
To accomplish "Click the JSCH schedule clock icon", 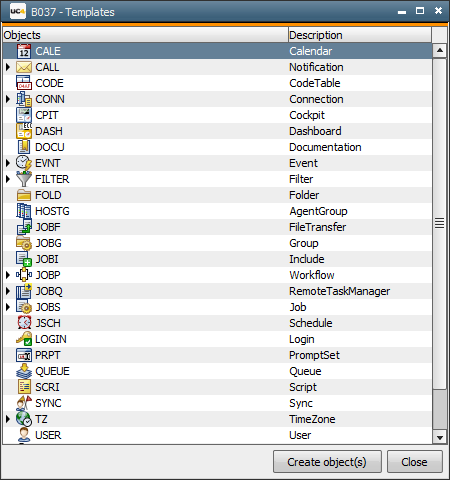I will tap(24, 323).
